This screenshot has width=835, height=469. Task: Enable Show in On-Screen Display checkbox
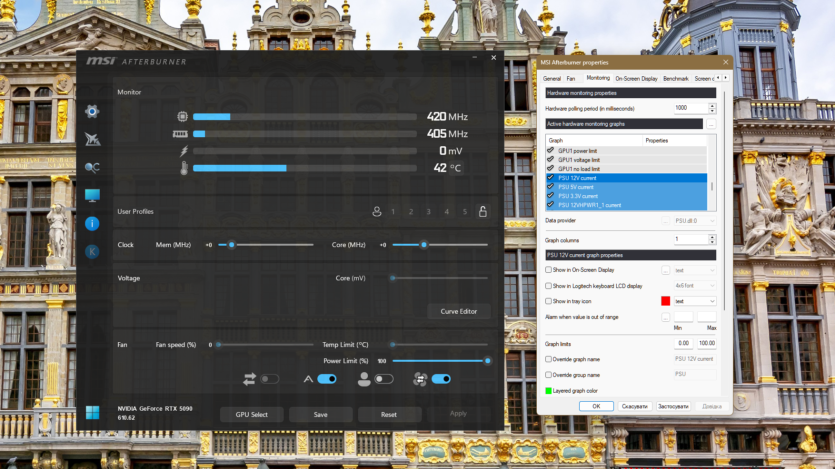(548, 270)
